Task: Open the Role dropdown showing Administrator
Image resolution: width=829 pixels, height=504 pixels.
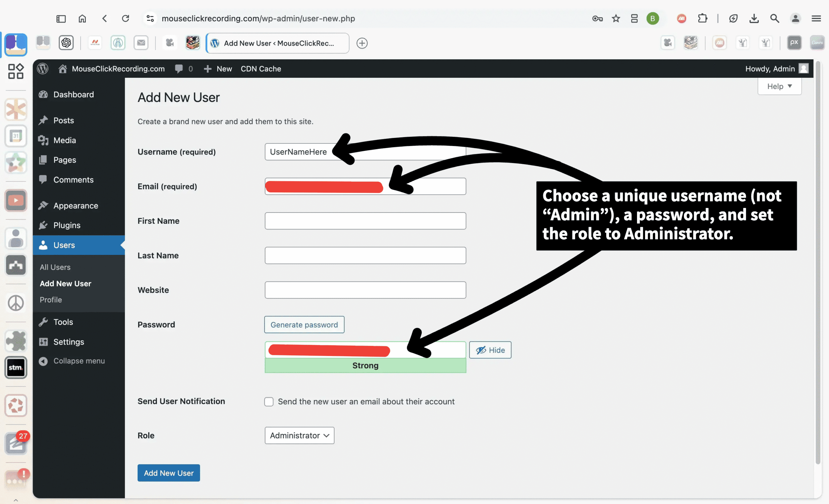Action: [299, 435]
